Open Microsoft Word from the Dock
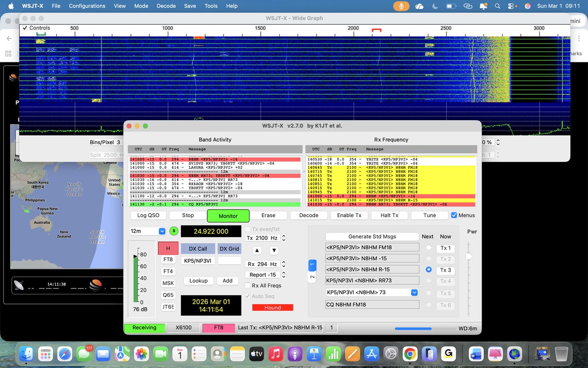The image size is (588, 368). click(x=476, y=354)
